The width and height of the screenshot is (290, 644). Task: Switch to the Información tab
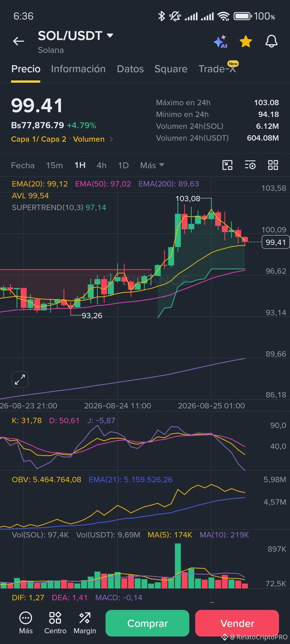(x=78, y=69)
